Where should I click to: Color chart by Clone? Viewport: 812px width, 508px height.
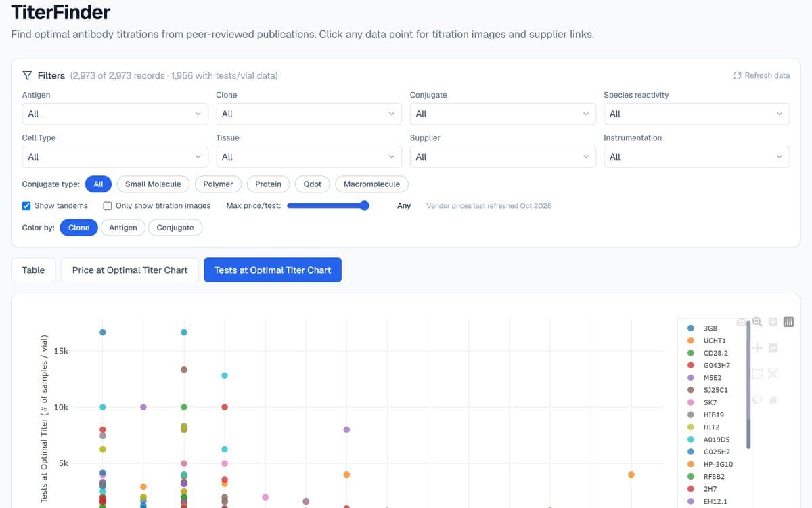(x=79, y=228)
